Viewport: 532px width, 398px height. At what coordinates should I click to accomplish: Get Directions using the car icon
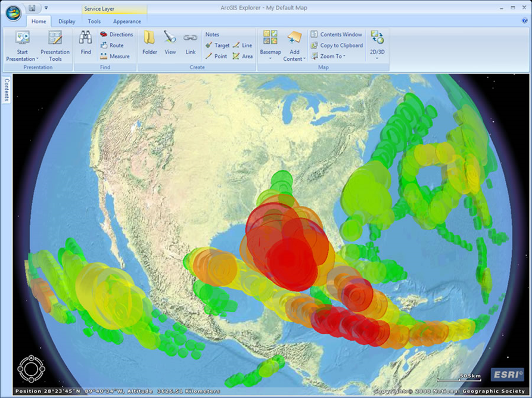click(x=116, y=35)
